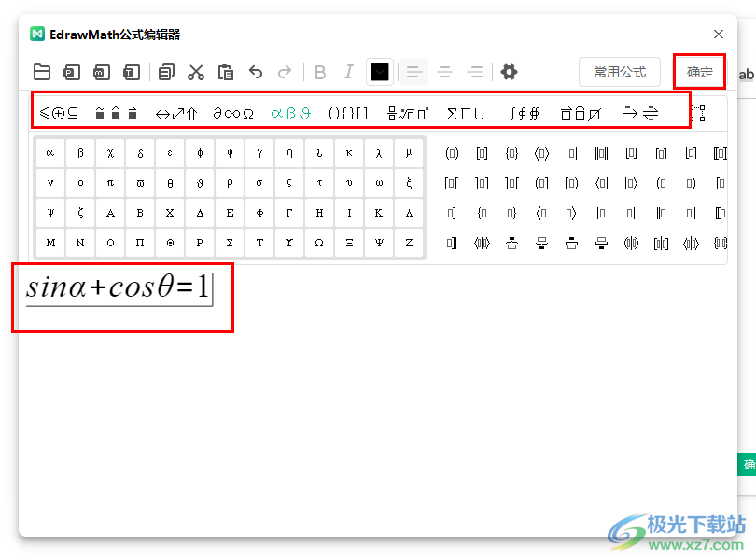This screenshot has width=756, height=560.
Task: Click the formula sinα+cosθ=1 edit field
Action: pyautogui.click(x=119, y=287)
